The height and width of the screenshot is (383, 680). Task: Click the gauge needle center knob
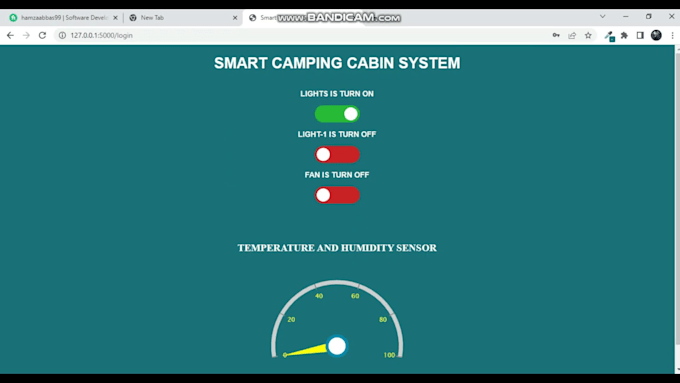point(337,346)
